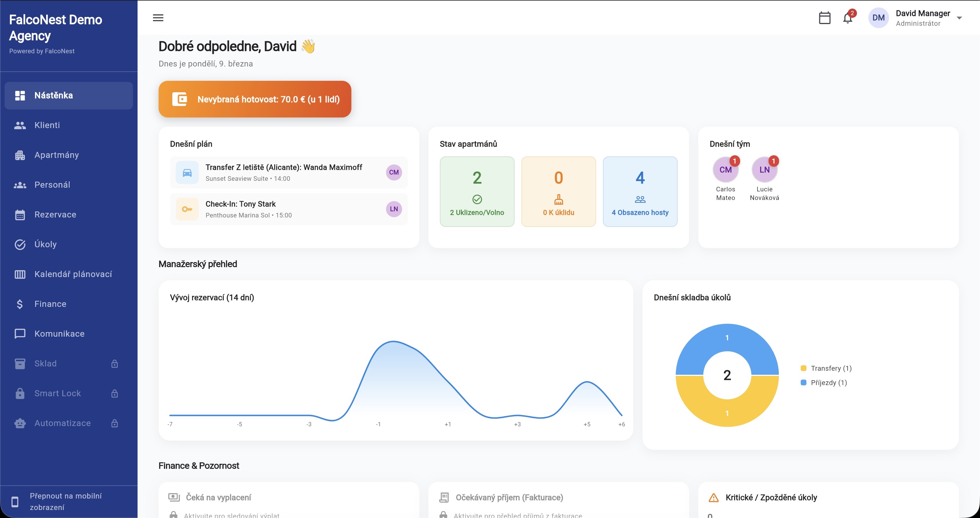Click the lock icon beside Smart Lock

pos(115,393)
